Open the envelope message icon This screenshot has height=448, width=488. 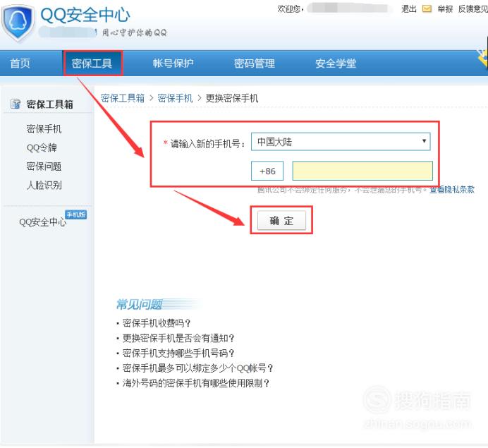click(x=427, y=8)
